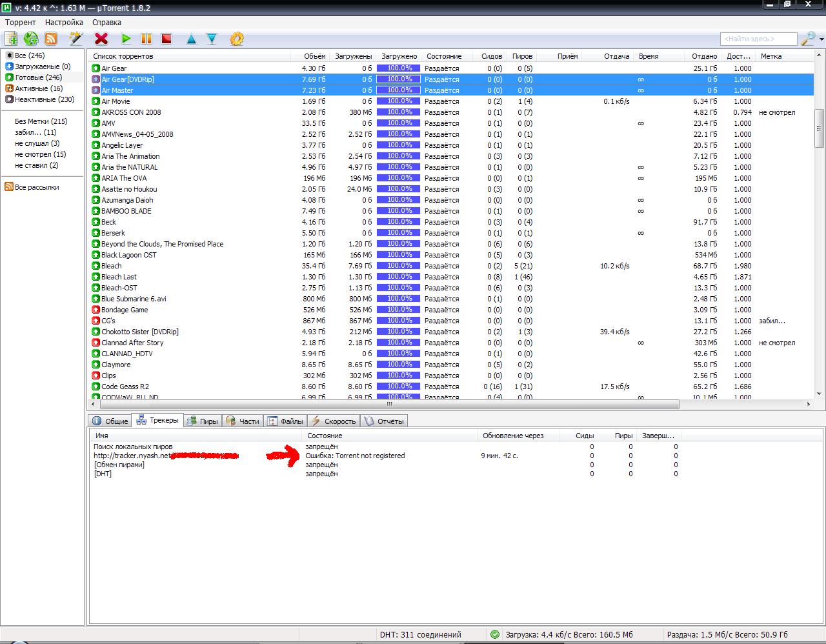Select the Поиск локальных пиров entry
Screen dimensions: 826x644
point(385,447)
